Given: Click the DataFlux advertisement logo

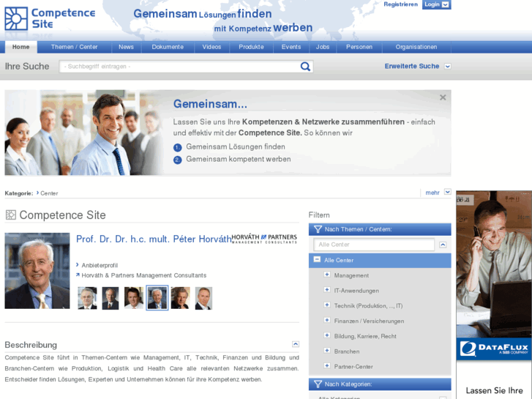Looking at the screenshot, I should coord(494,348).
